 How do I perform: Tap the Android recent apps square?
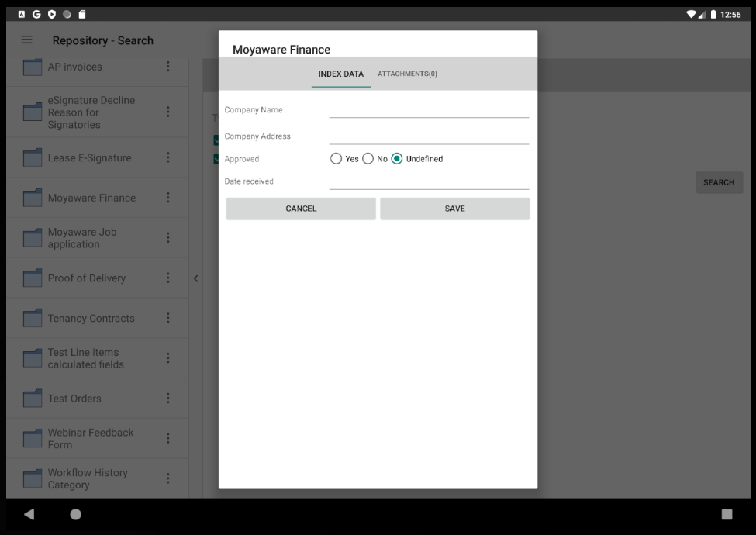[x=727, y=514]
